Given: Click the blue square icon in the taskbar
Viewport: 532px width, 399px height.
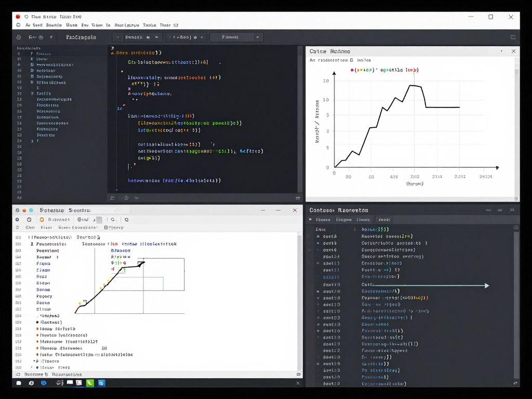Looking at the screenshot, I should coord(102,383).
